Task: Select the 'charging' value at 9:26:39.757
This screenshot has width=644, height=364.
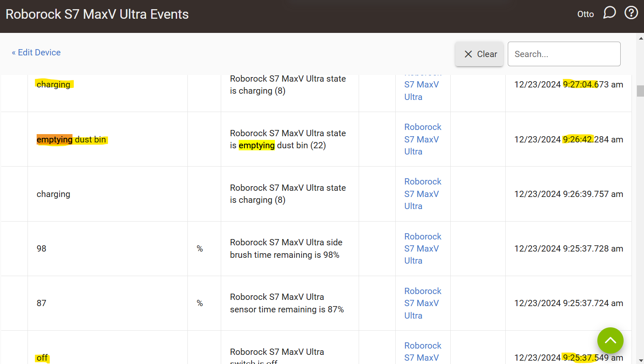Action: click(53, 194)
